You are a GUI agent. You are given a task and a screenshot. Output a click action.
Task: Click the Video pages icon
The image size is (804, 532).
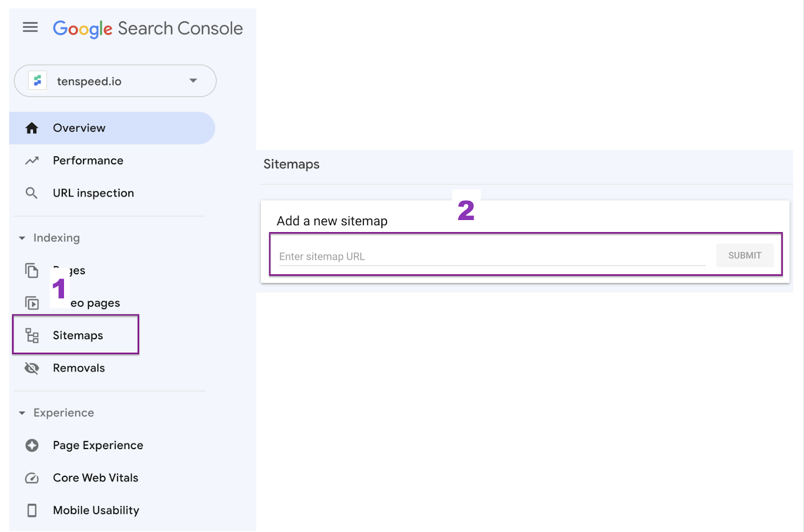[32, 303]
